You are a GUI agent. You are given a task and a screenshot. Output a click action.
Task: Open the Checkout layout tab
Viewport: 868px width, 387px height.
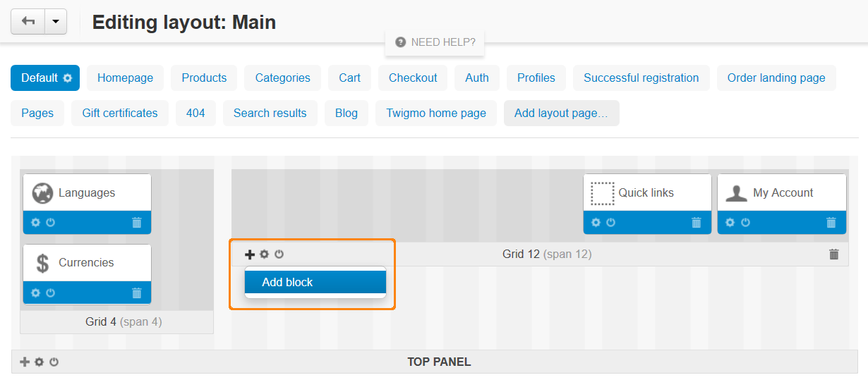click(413, 78)
